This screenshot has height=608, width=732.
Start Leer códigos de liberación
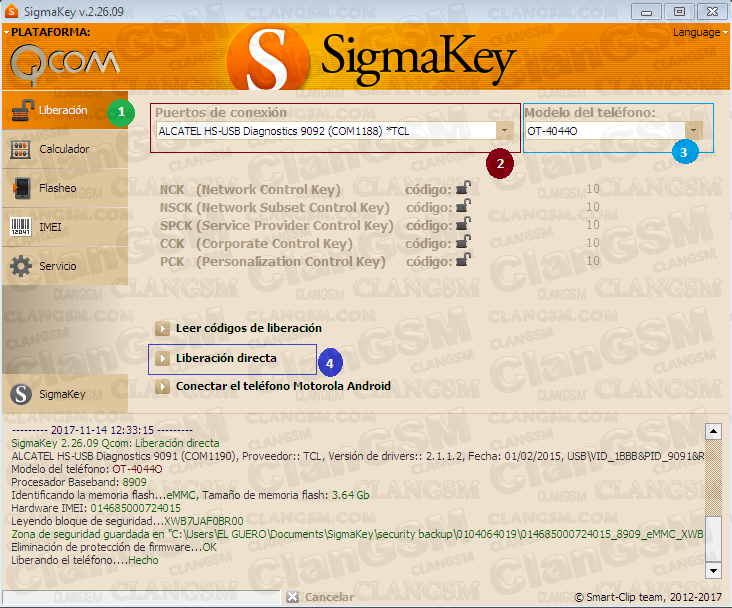(x=248, y=329)
